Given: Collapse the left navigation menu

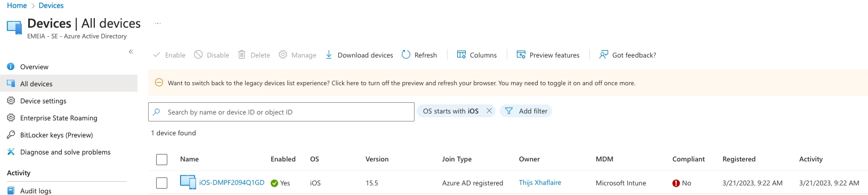Looking at the screenshot, I should (131, 52).
